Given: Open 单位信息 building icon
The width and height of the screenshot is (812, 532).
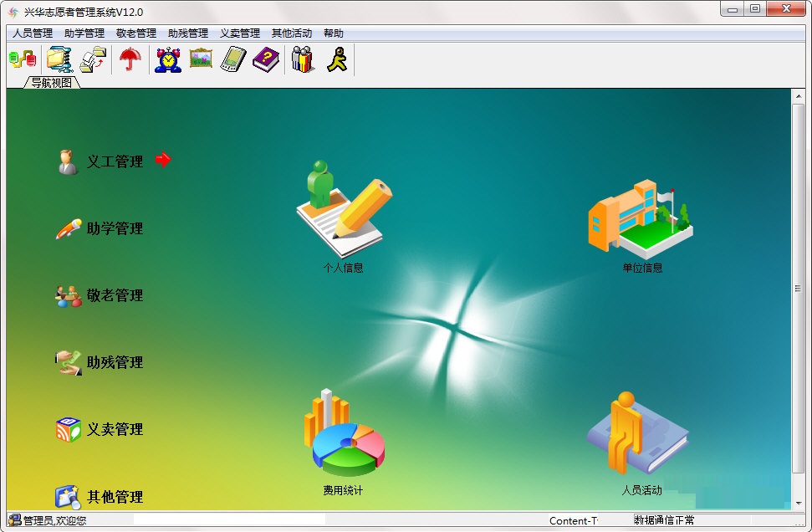Looking at the screenshot, I should click(641, 219).
